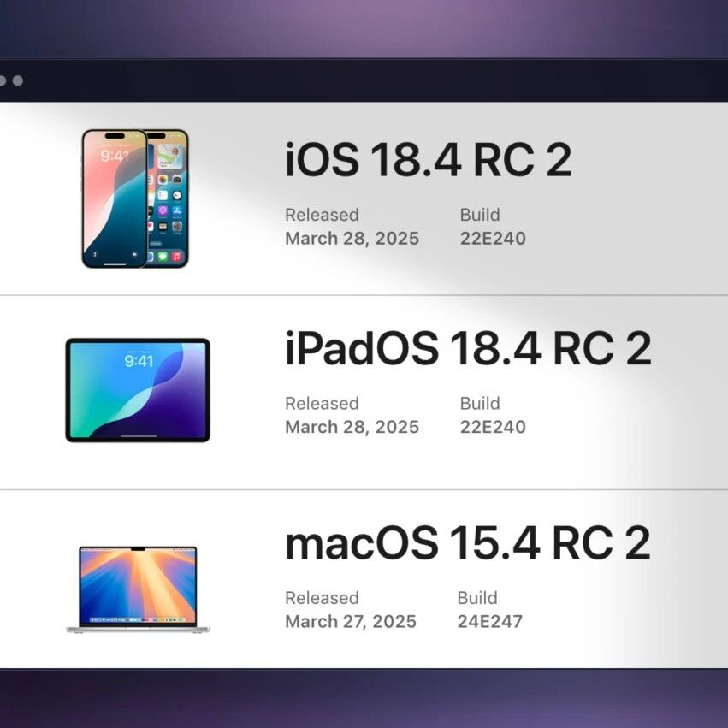Click the rightmost gray window control dot
The height and width of the screenshot is (728, 728).
click(18, 80)
